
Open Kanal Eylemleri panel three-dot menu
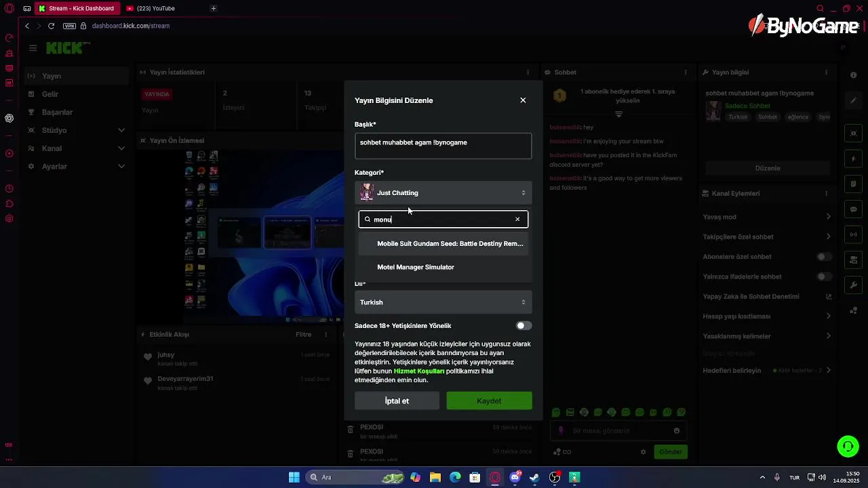click(826, 194)
